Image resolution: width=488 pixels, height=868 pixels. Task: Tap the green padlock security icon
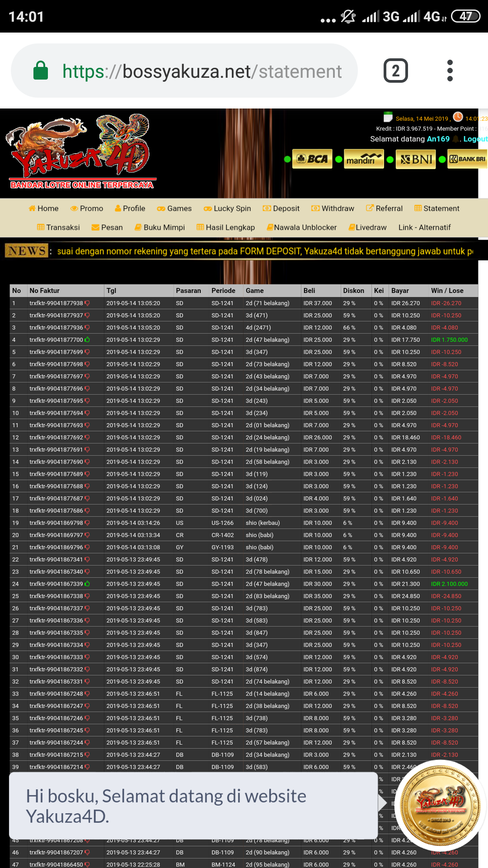point(41,71)
